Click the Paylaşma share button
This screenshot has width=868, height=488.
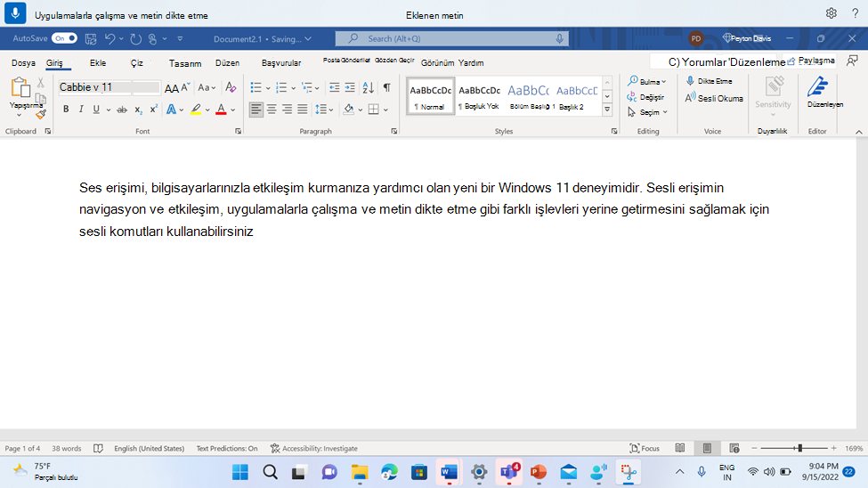point(810,61)
